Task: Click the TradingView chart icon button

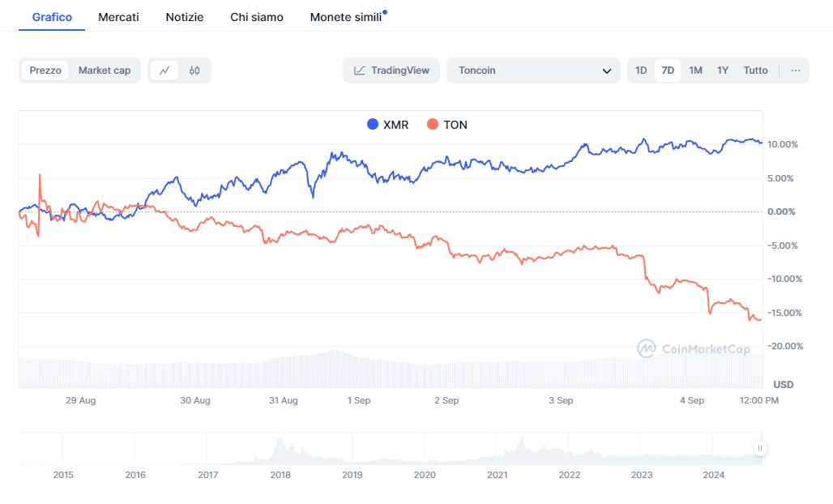Action: (391, 70)
